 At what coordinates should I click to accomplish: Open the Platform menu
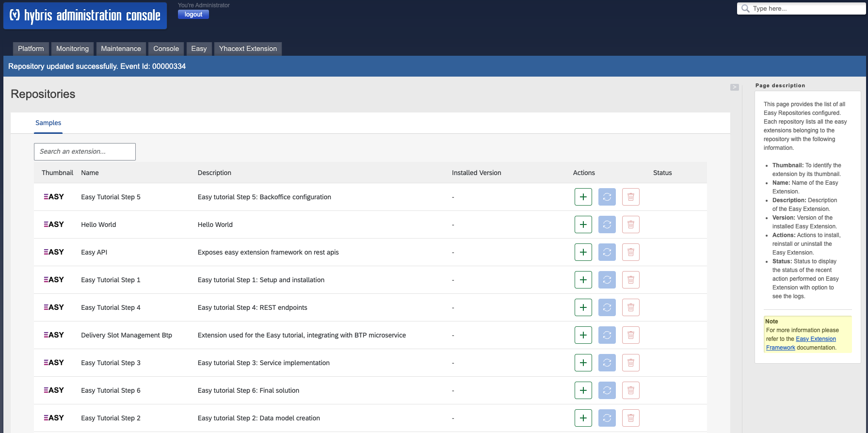coord(31,48)
